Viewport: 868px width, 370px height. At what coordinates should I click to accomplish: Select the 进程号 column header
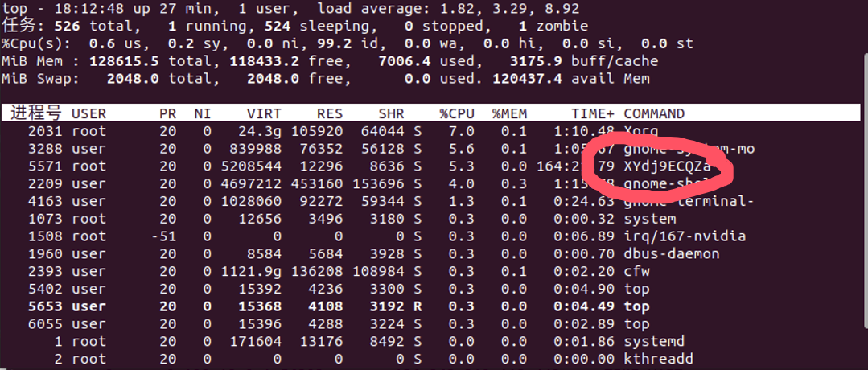35,113
